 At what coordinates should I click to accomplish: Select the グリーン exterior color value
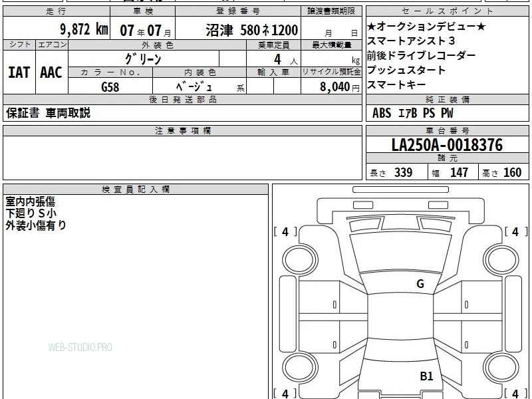tap(143, 59)
